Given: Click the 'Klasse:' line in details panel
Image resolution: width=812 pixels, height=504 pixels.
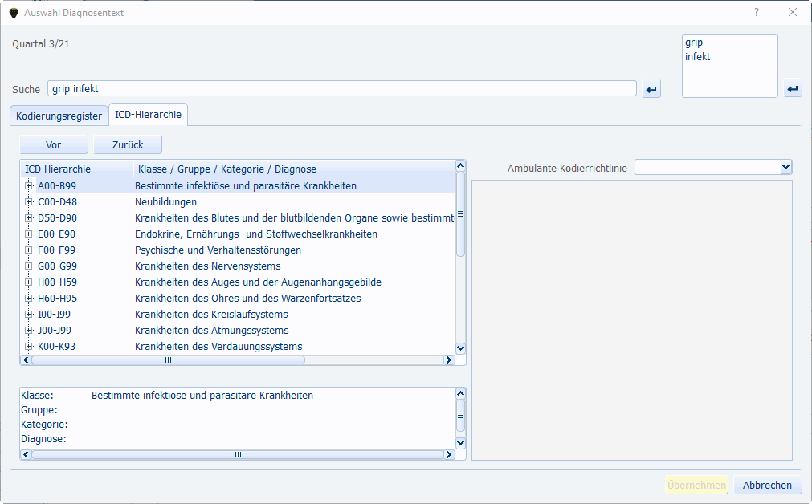Looking at the screenshot, I should (167, 396).
